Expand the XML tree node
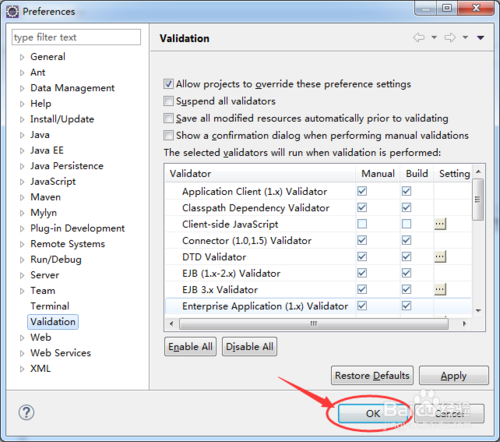500x442 pixels. click(22, 369)
